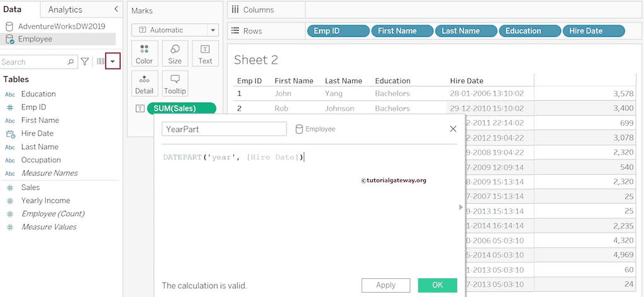
Task: Open the Automatic mark type dropdown
Action: [213, 30]
